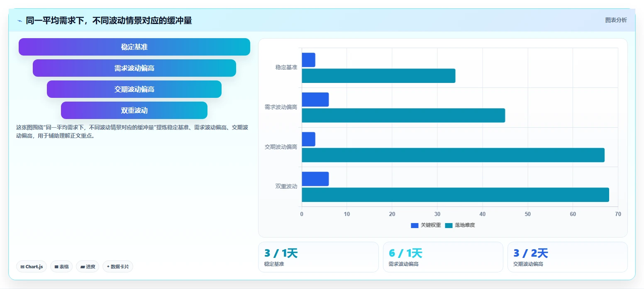Click the Chart.js tag chip
Screen dimensions: 644x289
(x=32, y=267)
